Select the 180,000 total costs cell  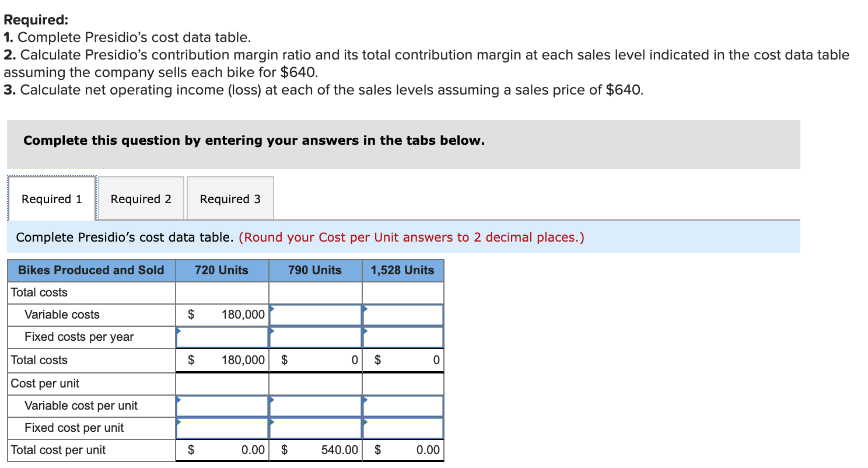tap(222, 314)
